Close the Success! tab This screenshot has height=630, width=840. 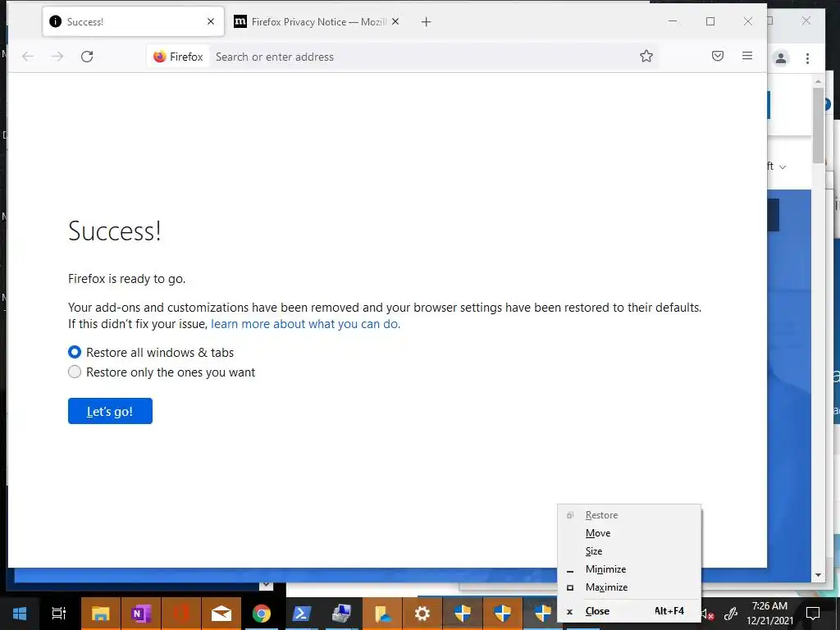click(211, 21)
